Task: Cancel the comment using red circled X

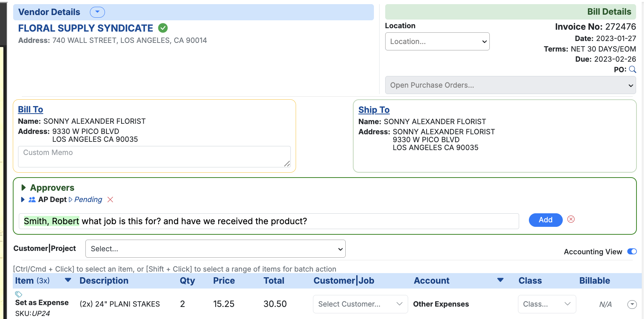Action: click(571, 219)
